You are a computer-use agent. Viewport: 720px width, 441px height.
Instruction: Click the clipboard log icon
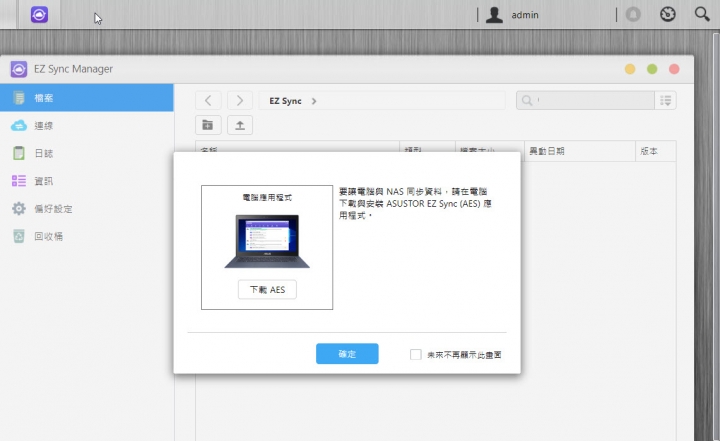click(x=19, y=153)
